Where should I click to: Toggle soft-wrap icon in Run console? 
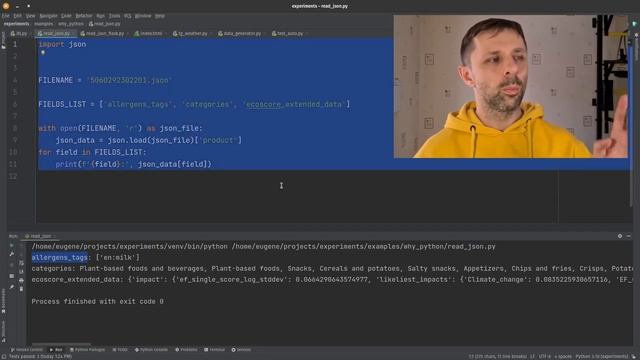pyautogui.click(x=21, y=263)
